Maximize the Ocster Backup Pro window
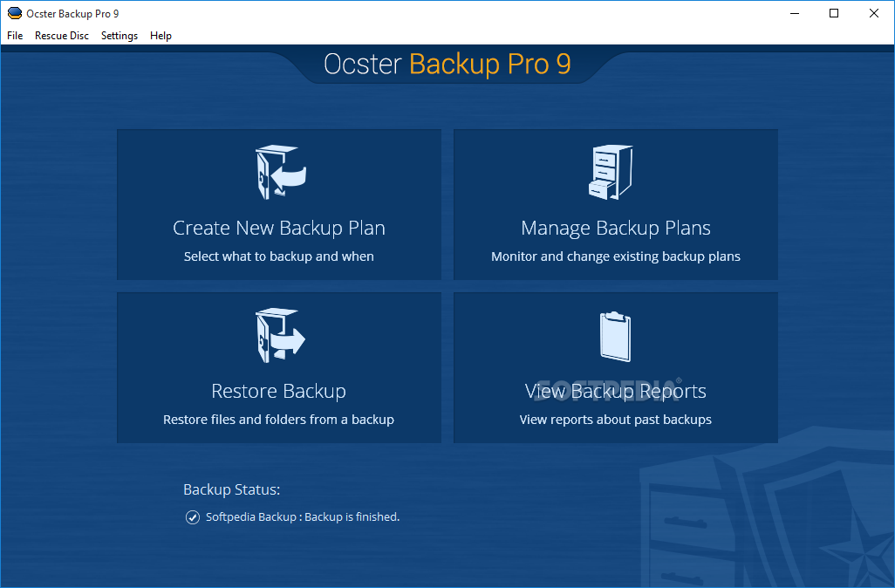Screen dimensions: 895x588 [834, 13]
